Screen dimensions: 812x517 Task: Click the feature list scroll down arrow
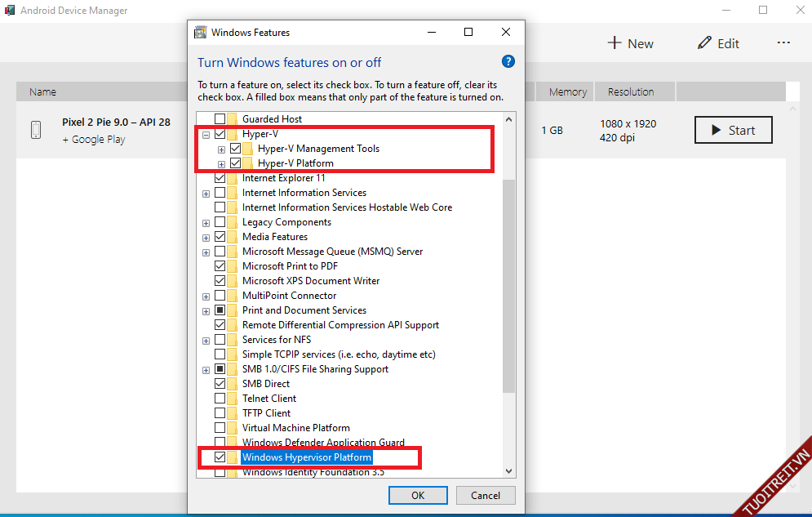click(509, 470)
